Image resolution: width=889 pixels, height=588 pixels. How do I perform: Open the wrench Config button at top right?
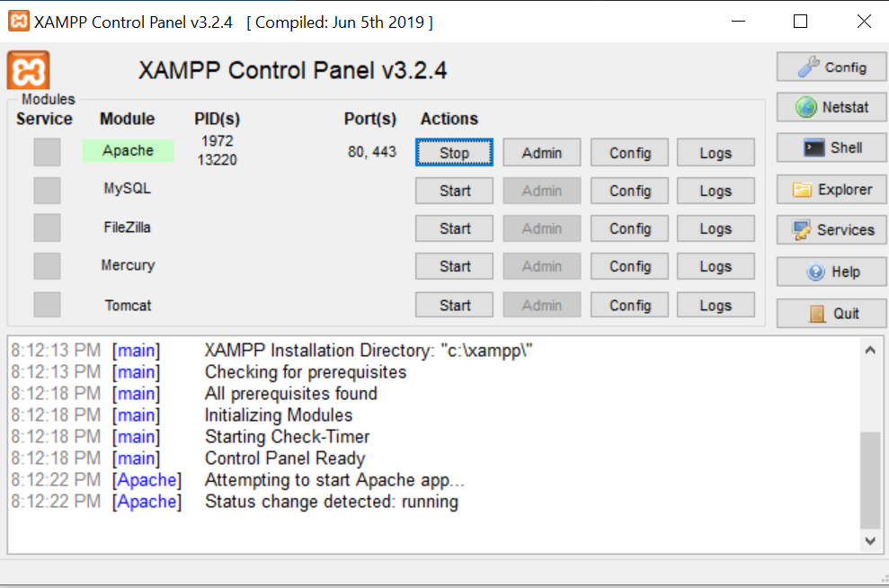(831, 67)
